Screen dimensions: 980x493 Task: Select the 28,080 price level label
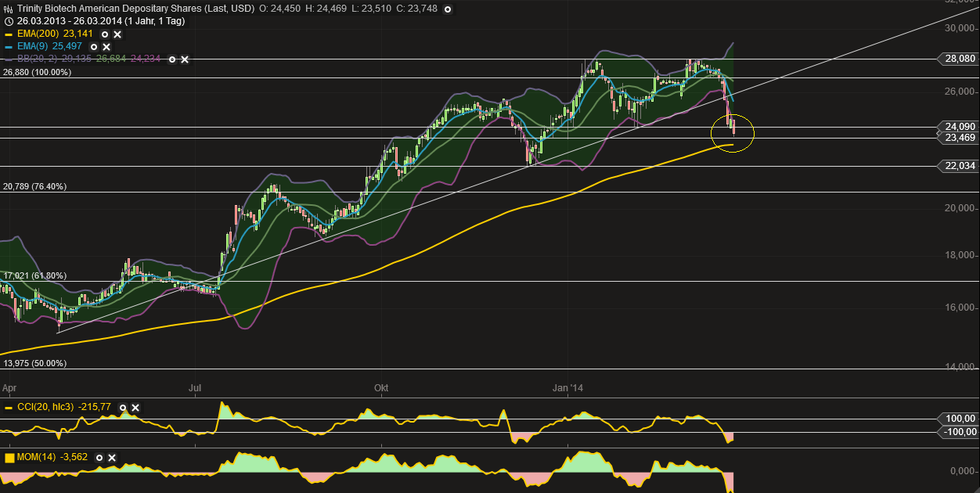click(958, 59)
